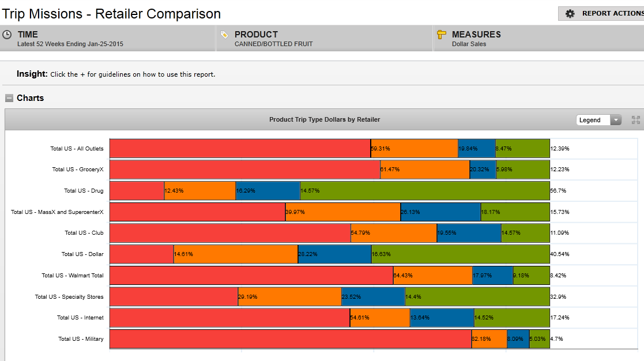Open the REPORT ACTIONS menu
644x361 pixels.
tap(611, 13)
